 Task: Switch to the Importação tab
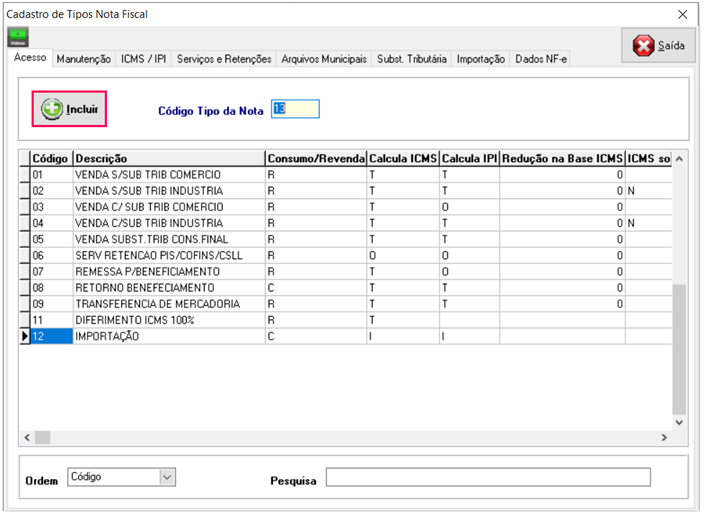point(480,59)
